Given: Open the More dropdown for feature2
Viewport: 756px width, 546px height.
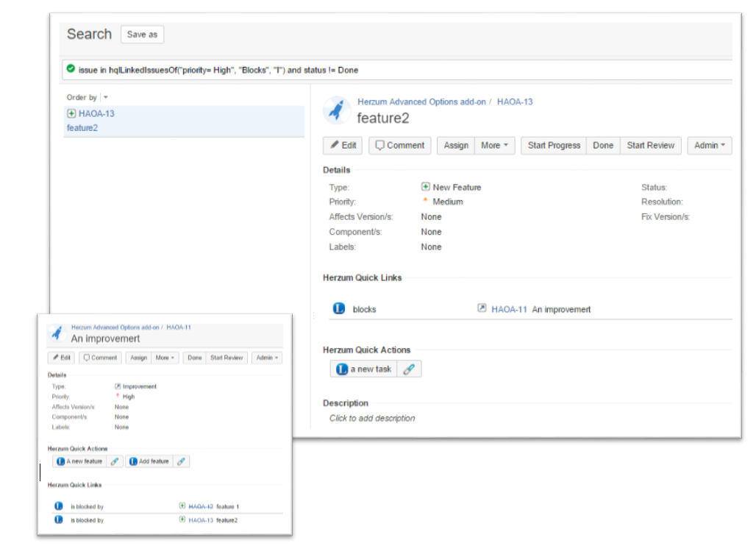Looking at the screenshot, I should click(x=494, y=146).
